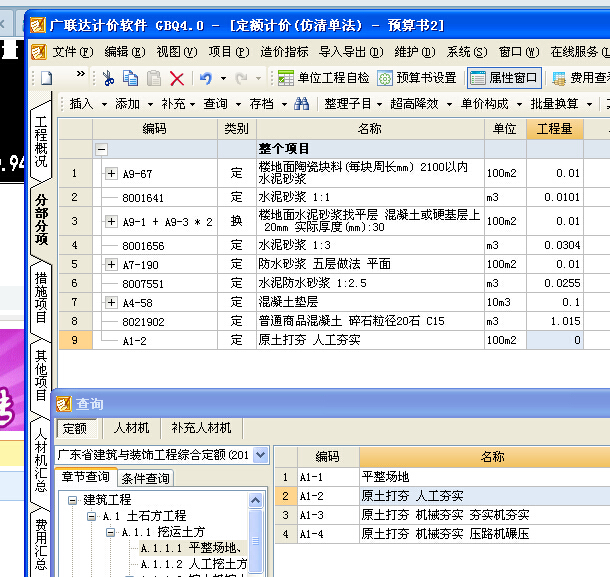
Task: Click the red X delete icon
Action: [177, 79]
